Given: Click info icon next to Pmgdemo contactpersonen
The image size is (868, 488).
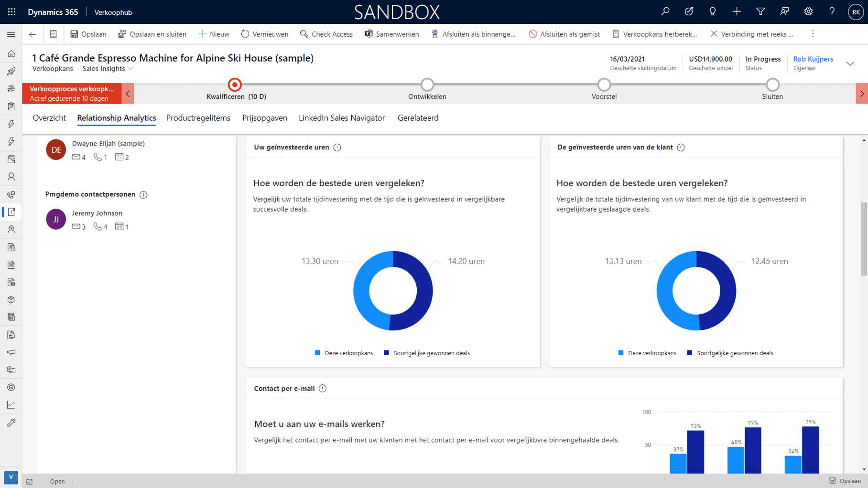Looking at the screenshot, I should pyautogui.click(x=143, y=195).
